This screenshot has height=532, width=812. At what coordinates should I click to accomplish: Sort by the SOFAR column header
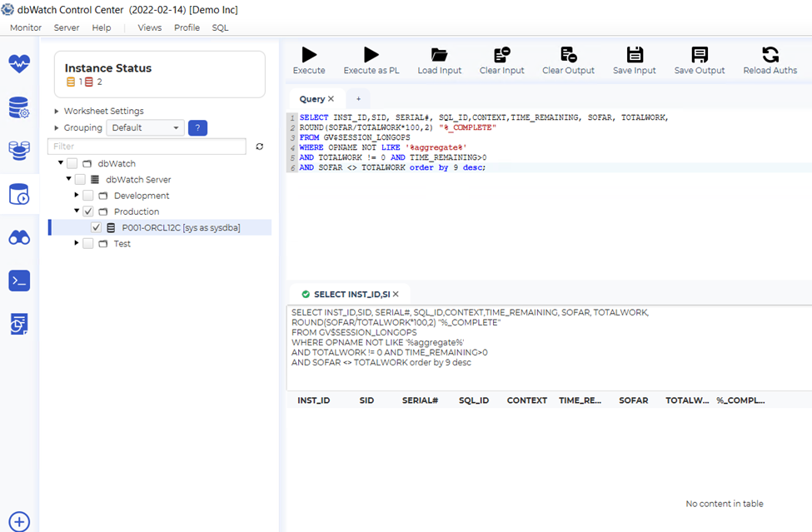click(633, 400)
